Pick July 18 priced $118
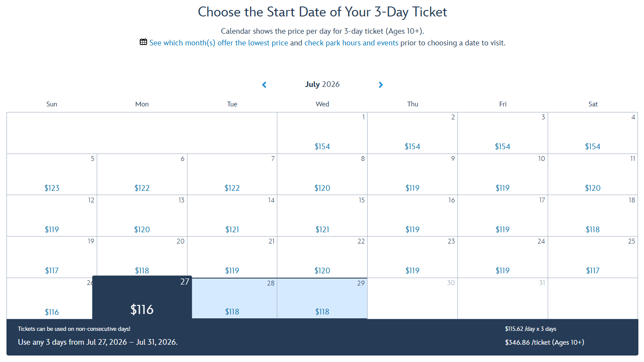Viewport: 644px width, 362px height. click(x=593, y=216)
